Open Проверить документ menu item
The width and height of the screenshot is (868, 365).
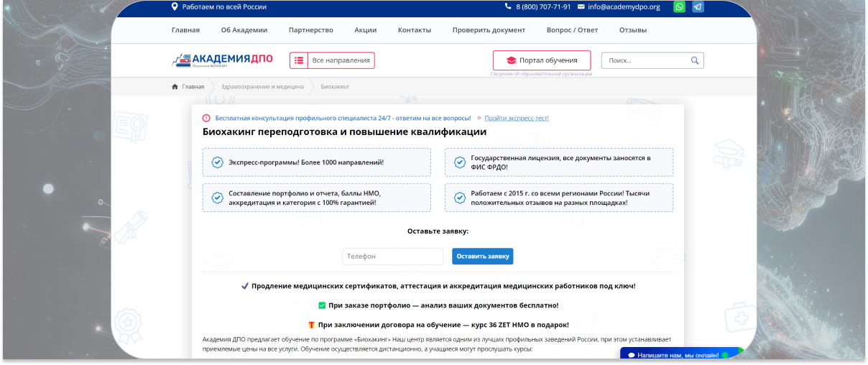[489, 30]
